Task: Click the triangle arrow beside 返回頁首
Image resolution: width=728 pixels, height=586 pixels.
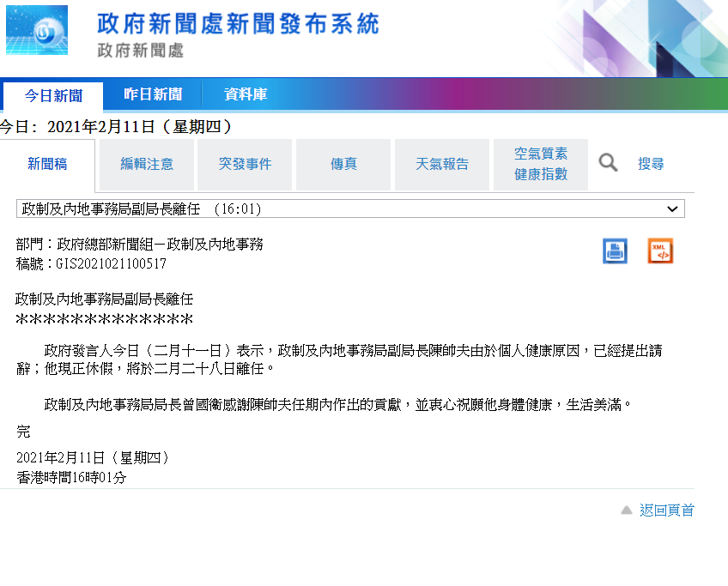Action: (627, 510)
